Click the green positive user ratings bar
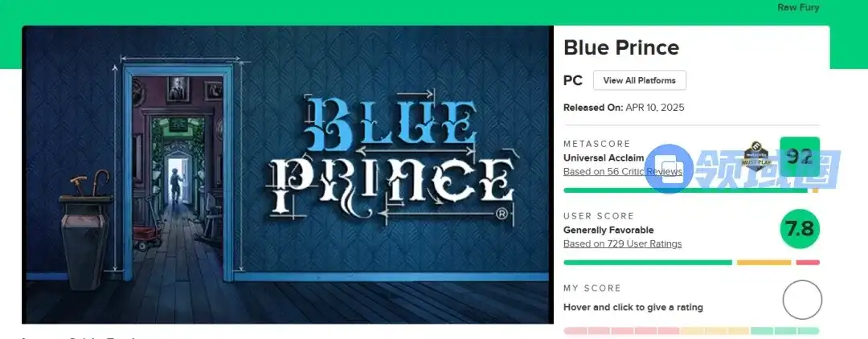The width and height of the screenshot is (868, 339). tap(648, 263)
